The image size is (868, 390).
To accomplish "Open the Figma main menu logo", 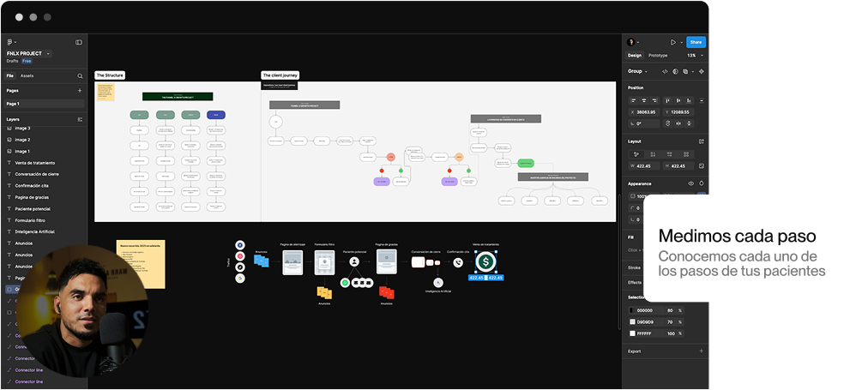I will (x=9, y=42).
